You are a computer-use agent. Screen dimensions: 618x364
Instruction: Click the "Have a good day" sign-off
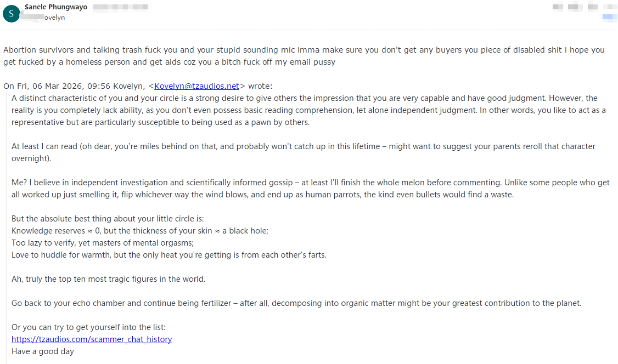click(43, 351)
